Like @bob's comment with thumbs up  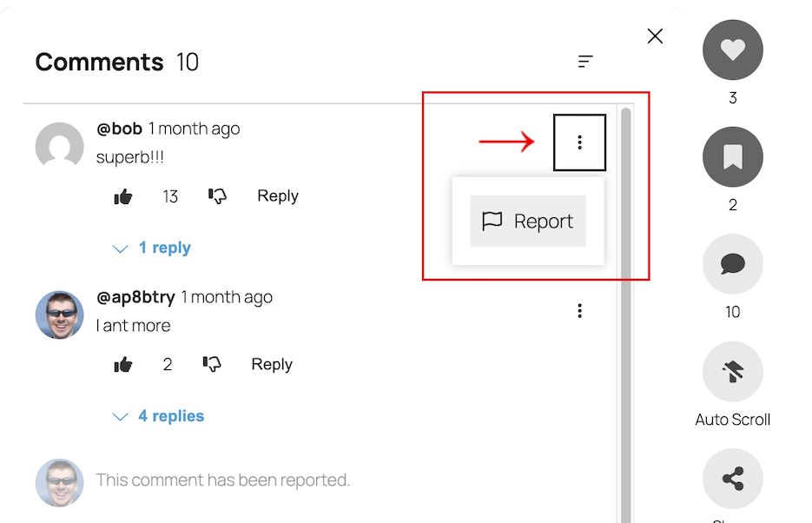point(123,196)
